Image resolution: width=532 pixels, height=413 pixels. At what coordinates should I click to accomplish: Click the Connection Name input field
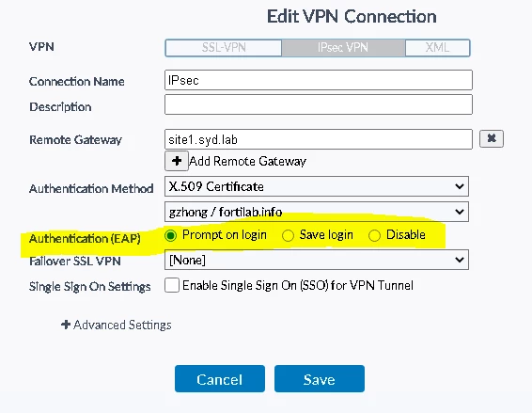(319, 80)
